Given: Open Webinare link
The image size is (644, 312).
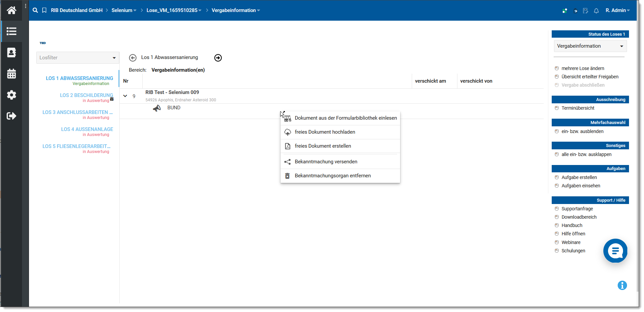Looking at the screenshot, I should point(571,242).
